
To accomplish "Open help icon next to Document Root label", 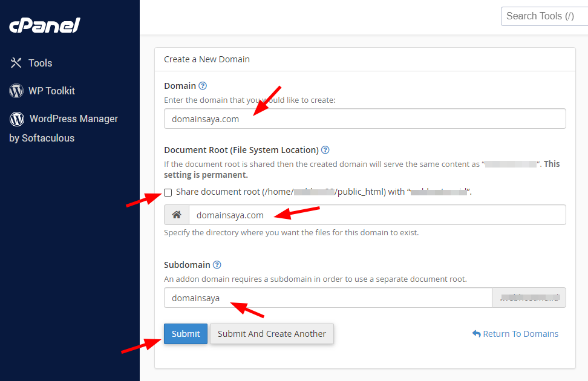I will click(325, 150).
